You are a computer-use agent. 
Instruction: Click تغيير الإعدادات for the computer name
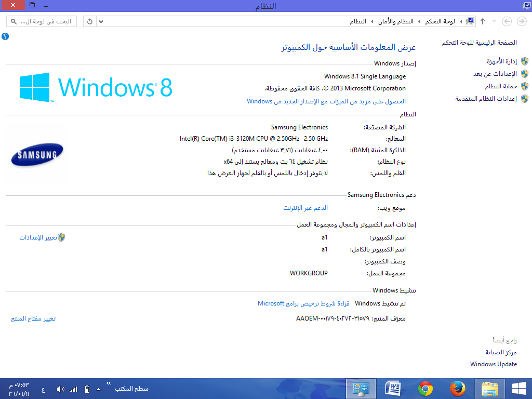click(38, 237)
